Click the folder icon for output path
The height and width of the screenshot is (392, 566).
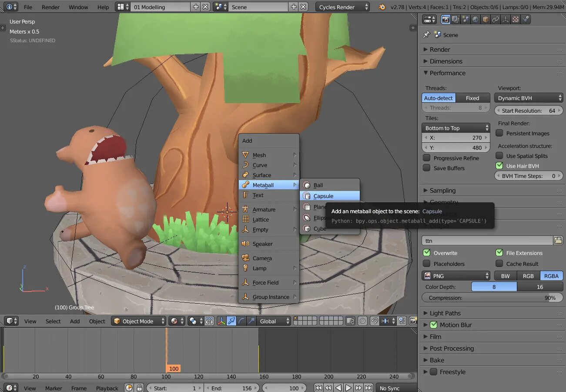pyautogui.click(x=558, y=240)
